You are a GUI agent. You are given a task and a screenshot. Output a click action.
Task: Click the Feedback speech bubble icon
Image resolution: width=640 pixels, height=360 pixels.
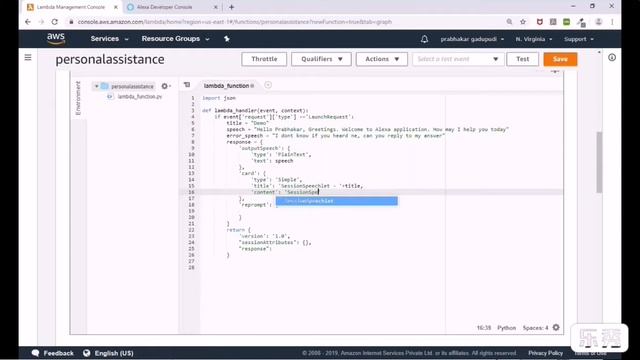[36, 353]
